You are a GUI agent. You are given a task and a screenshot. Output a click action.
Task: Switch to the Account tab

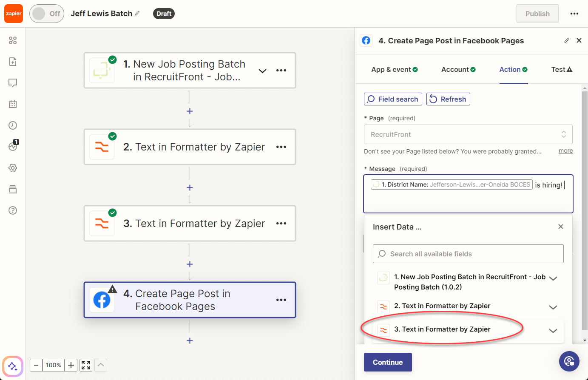coord(458,70)
